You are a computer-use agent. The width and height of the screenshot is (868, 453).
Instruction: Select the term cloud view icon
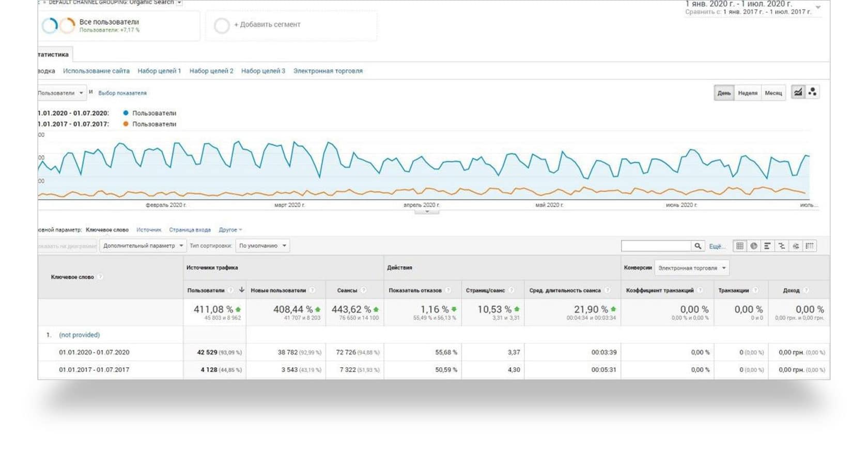click(x=796, y=246)
